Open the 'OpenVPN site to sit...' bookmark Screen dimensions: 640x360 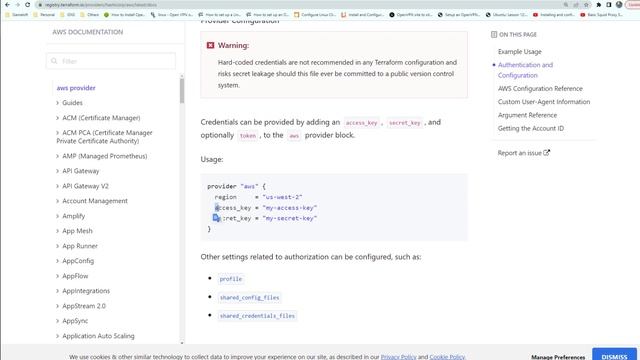pos(411,15)
